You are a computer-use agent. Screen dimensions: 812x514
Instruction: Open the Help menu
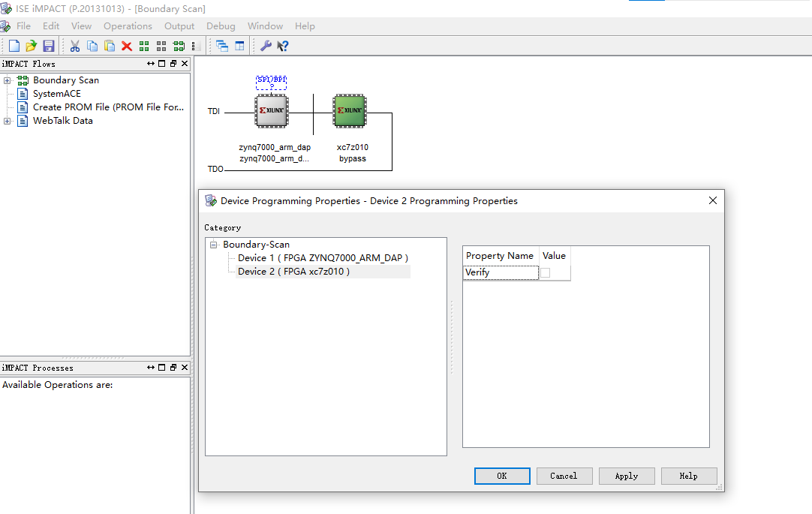[x=305, y=26]
